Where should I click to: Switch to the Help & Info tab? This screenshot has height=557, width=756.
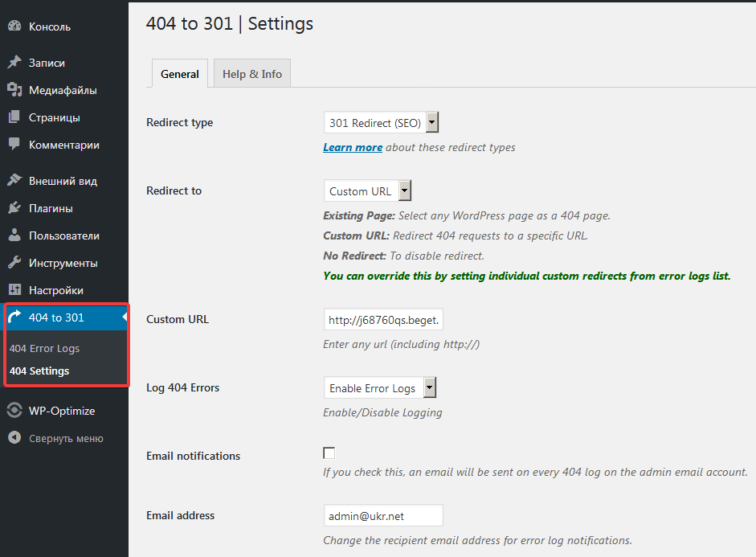pyautogui.click(x=252, y=74)
